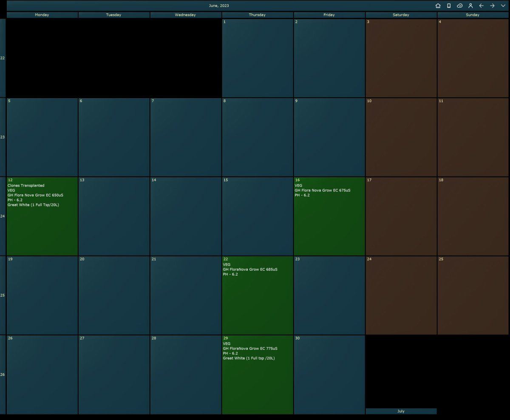Viewport: 510px width, 420px height.
Task: Jump to the July button
Action: (x=401, y=411)
